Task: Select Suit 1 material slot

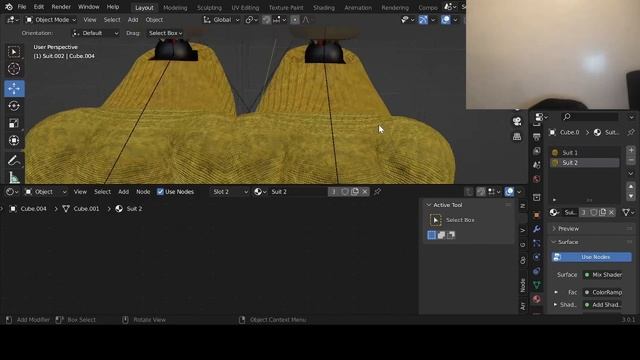Action: pos(584,153)
